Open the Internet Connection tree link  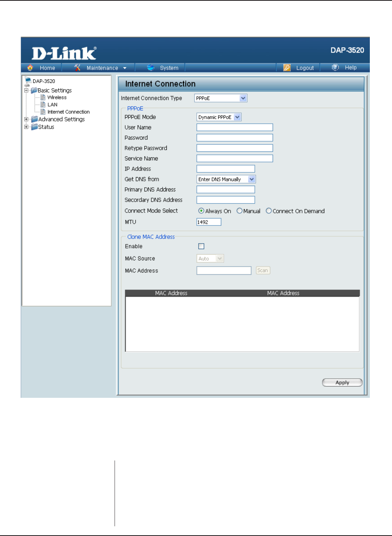(68, 112)
